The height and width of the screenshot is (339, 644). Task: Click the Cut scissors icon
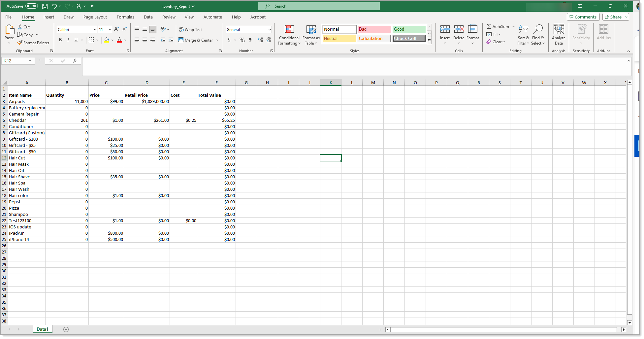tap(20, 27)
